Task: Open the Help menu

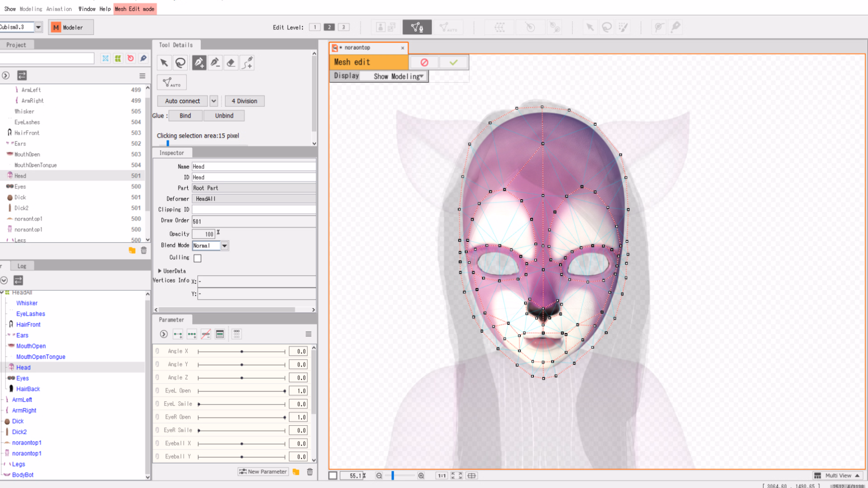Action: pyautogui.click(x=105, y=9)
